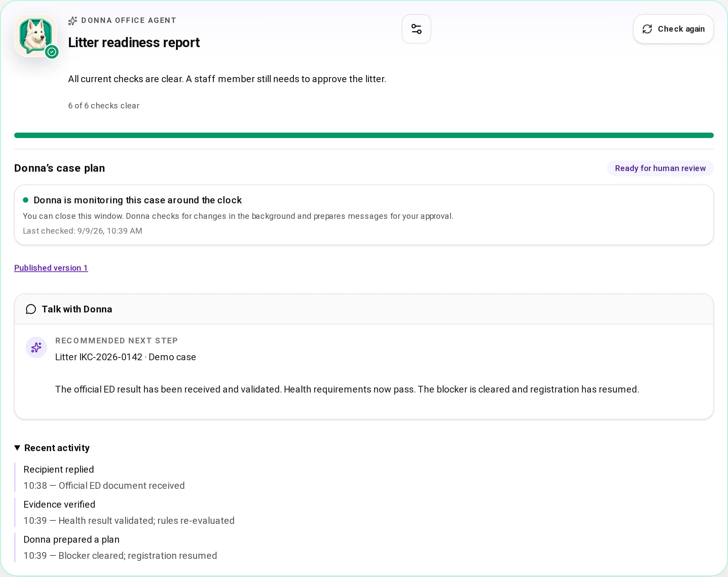The width and height of the screenshot is (728, 577).
Task: Click the 'Donna prepared a plan' entry
Action: point(72,540)
